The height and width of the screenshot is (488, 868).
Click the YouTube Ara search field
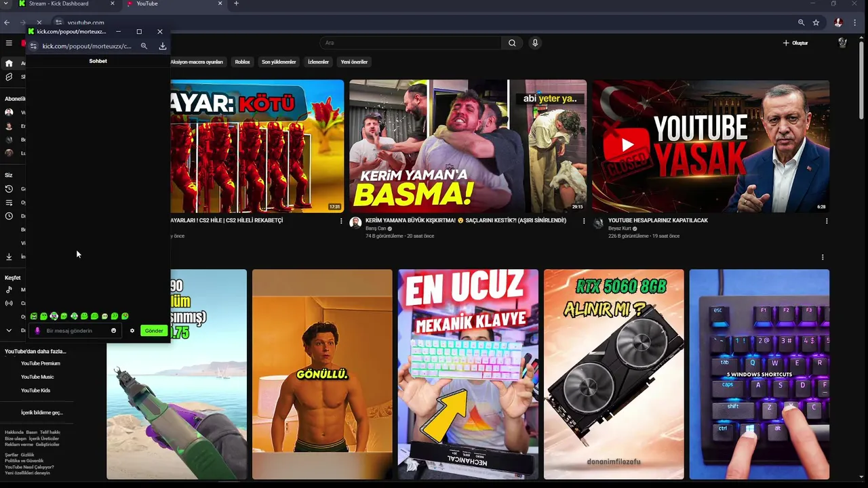pyautogui.click(x=410, y=43)
